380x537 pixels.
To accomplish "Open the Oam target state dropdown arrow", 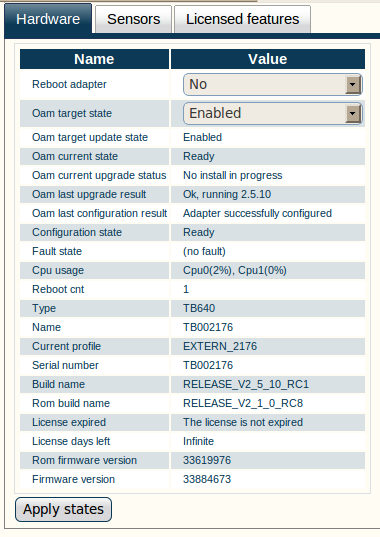I will pos(353,113).
